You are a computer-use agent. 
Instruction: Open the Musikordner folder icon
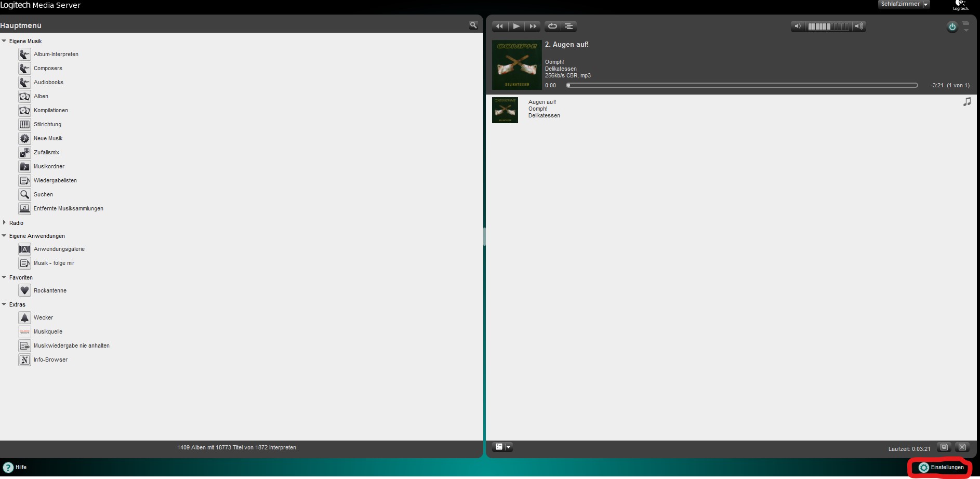tap(24, 166)
